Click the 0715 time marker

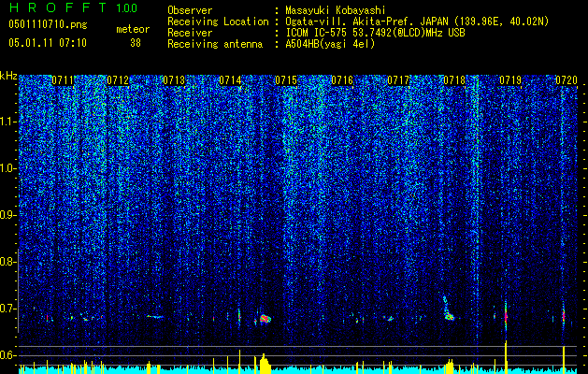tap(286, 80)
